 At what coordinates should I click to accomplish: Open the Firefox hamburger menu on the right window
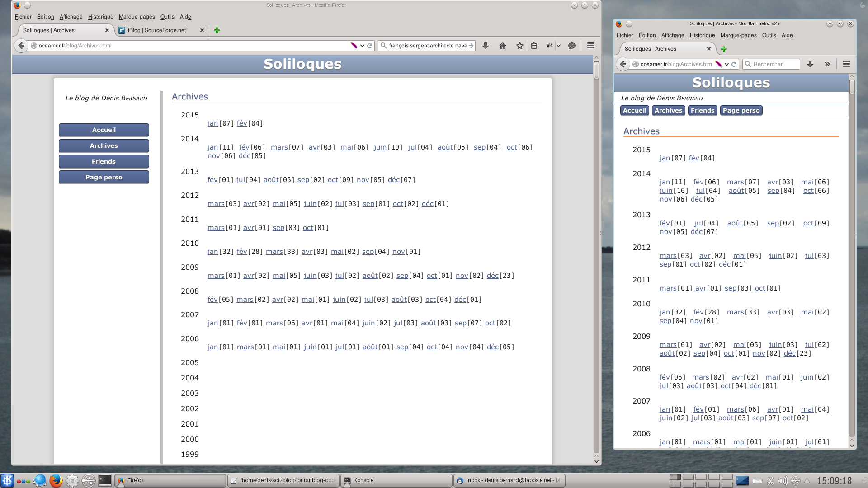[846, 64]
